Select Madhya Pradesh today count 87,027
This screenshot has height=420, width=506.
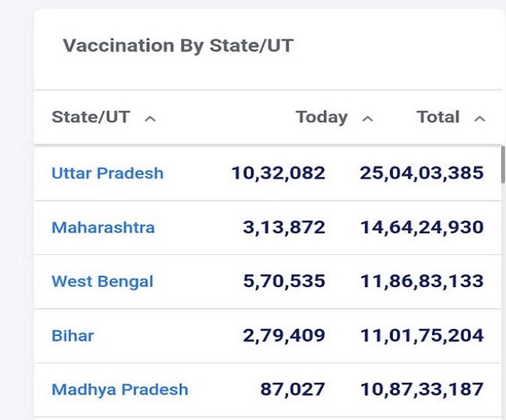(293, 390)
